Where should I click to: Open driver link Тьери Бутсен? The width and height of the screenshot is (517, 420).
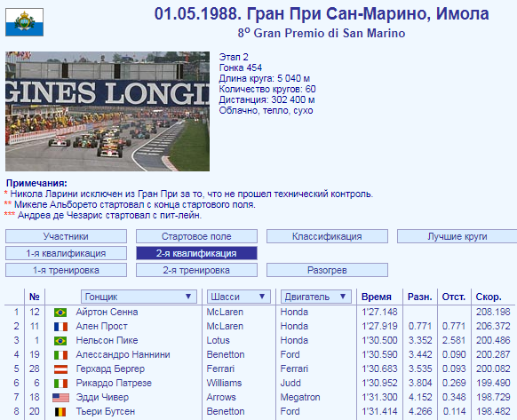pos(106,411)
